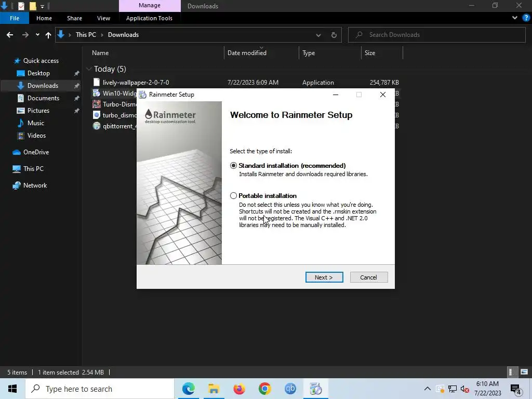Open Pictures in navigation pane
The height and width of the screenshot is (399, 532).
(x=38, y=111)
